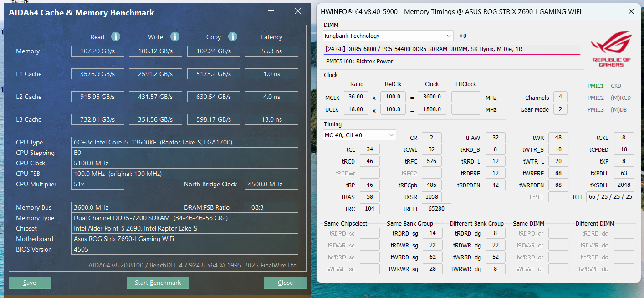Image resolution: width=644 pixels, height=298 pixels.
Task: Select the PMIC1 indicator label
Action: click(595, 86)
